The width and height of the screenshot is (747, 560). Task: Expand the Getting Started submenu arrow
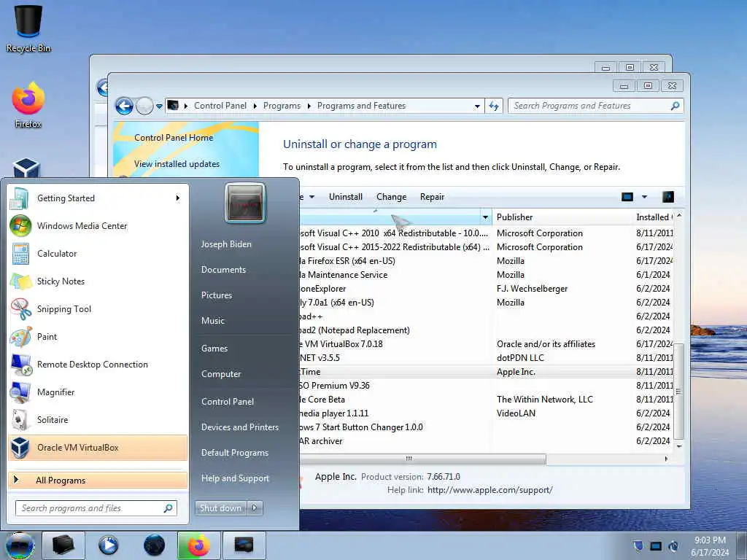coord(178,198)
